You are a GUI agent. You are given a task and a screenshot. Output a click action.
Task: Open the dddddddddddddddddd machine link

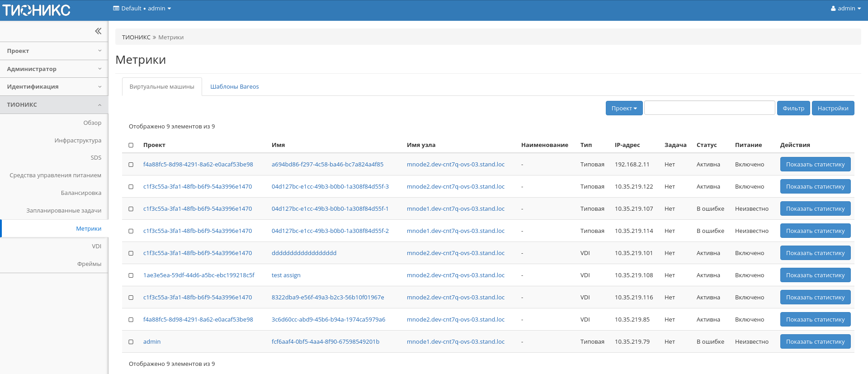[304, 253]
